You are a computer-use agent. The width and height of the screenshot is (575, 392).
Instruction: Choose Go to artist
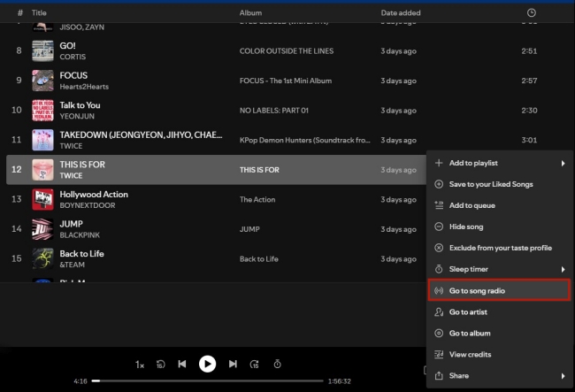(x=500, y=312)
